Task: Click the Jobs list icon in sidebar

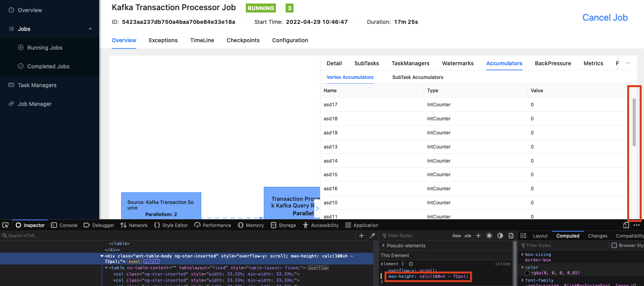Action: coord(11,29)
